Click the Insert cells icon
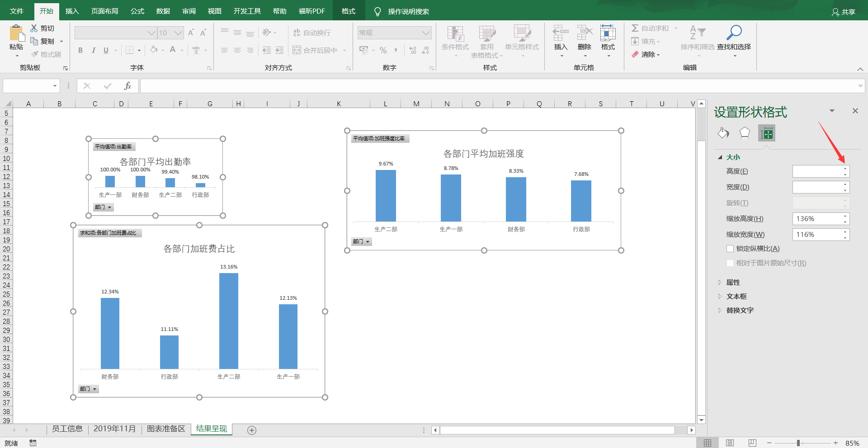Image resolution: width=868 pixels, height=448 pixels. pyautogui.click(x=561, y=33)
